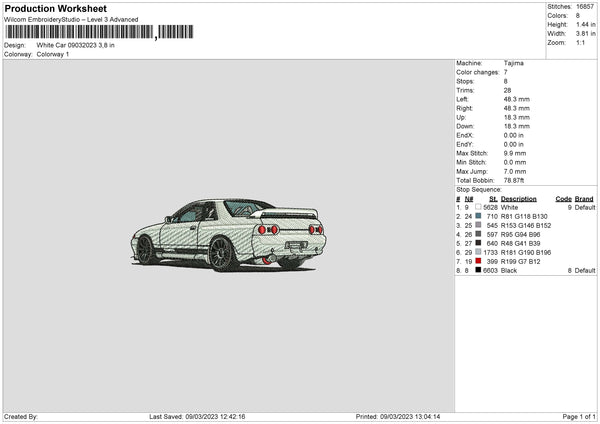Click the design barcode at the top
The height and width of the screenshot is (424, 600).
tap(80, 32)
